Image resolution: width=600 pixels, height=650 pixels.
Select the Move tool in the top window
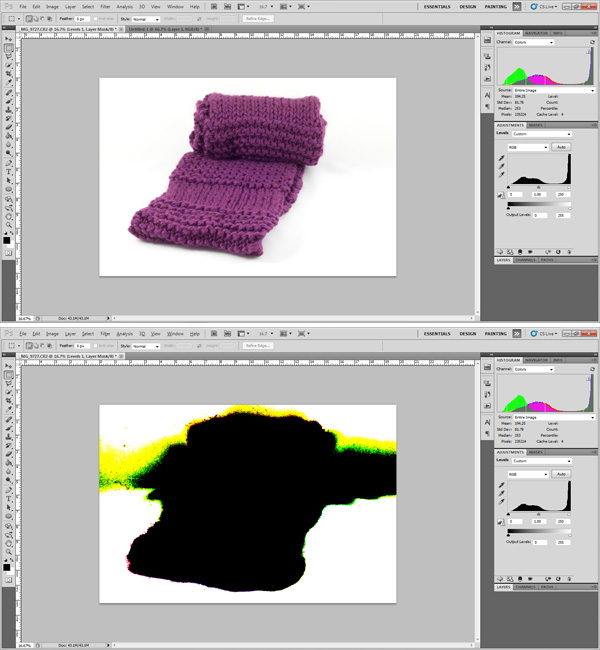click(x=8, y=36)
